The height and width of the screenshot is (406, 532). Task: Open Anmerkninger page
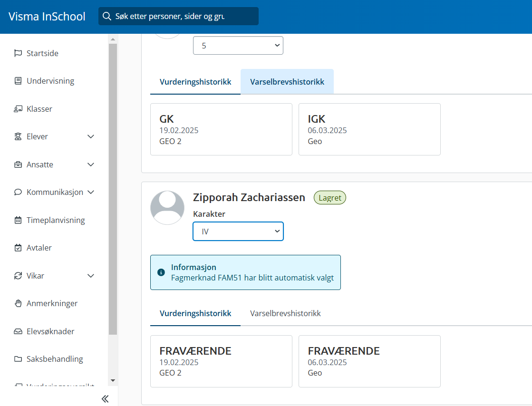coord(52,303)
